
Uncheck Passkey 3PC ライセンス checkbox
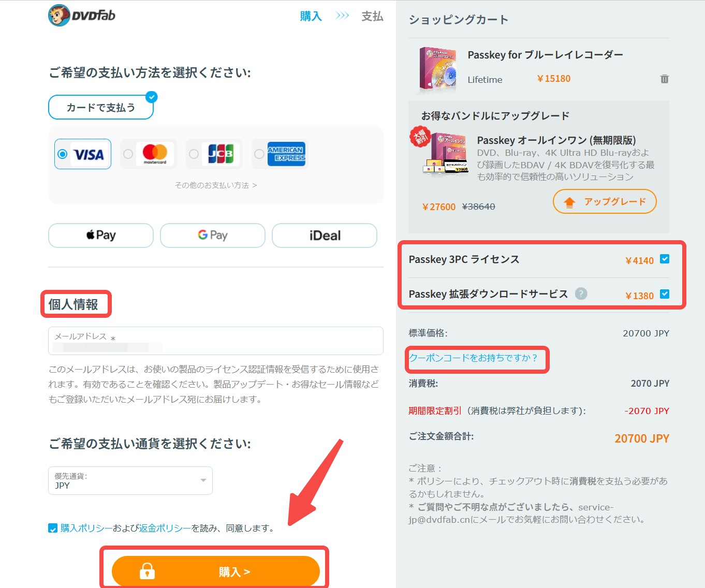click(665, 259)
